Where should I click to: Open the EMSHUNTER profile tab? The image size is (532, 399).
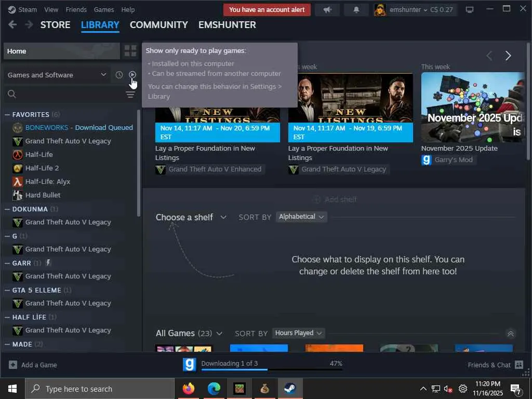(227, 25)
